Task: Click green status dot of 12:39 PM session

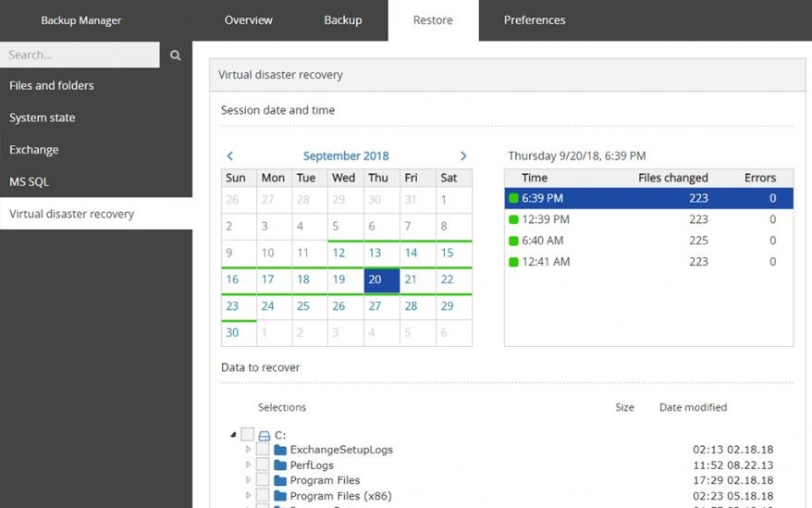Action: click(513, 219)
